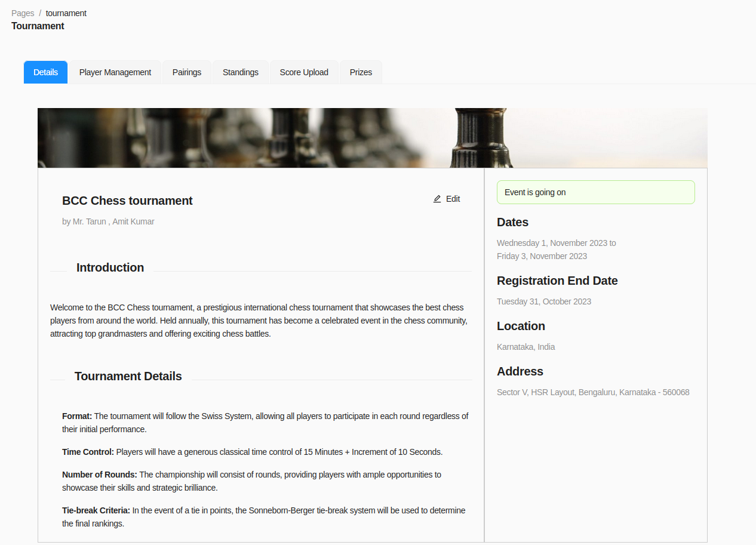The width and height of the screenshot is (756, 545).
Task: Click the 'Event is going on' status box
Action: point(596,192)
